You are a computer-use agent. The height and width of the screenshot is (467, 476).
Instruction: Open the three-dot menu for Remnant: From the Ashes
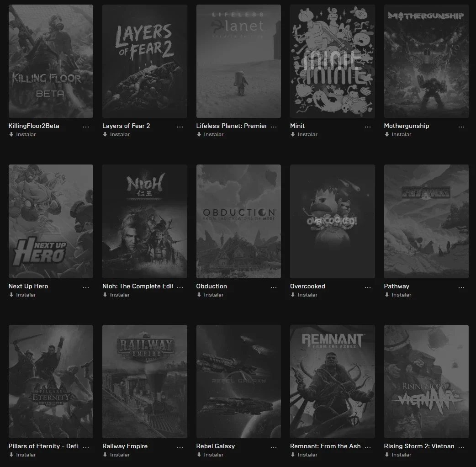tap(368, 447)
